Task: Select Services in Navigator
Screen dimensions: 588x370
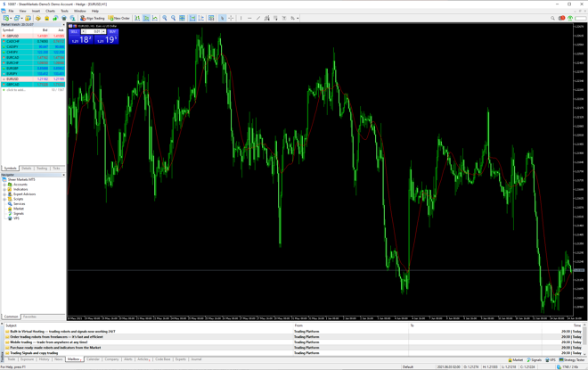Action: [x=19, y=204]
